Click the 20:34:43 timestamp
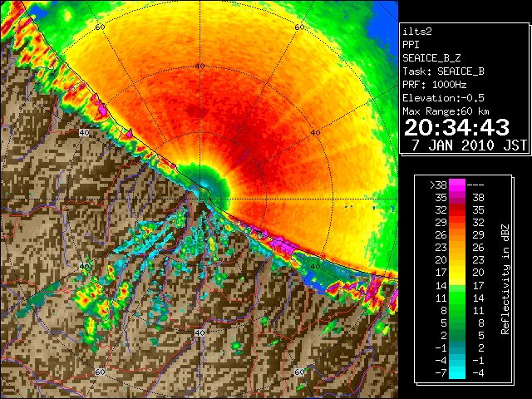532x399 pixels. pos(456,127)
